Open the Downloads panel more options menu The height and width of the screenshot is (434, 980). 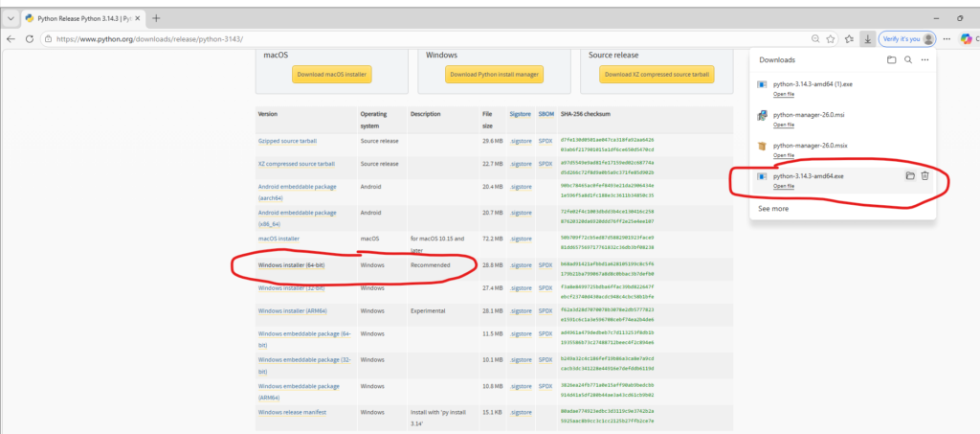pyautogui.click(x=924, y=59)
